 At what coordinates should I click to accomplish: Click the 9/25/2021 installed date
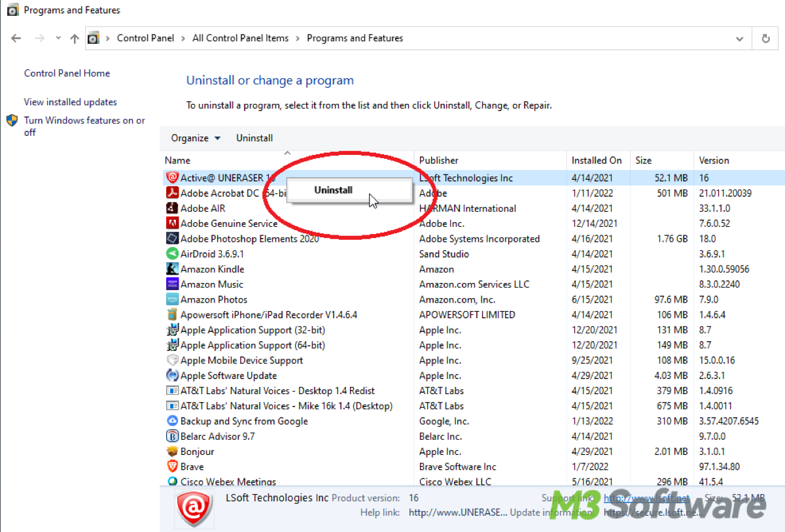pos(592,360)
